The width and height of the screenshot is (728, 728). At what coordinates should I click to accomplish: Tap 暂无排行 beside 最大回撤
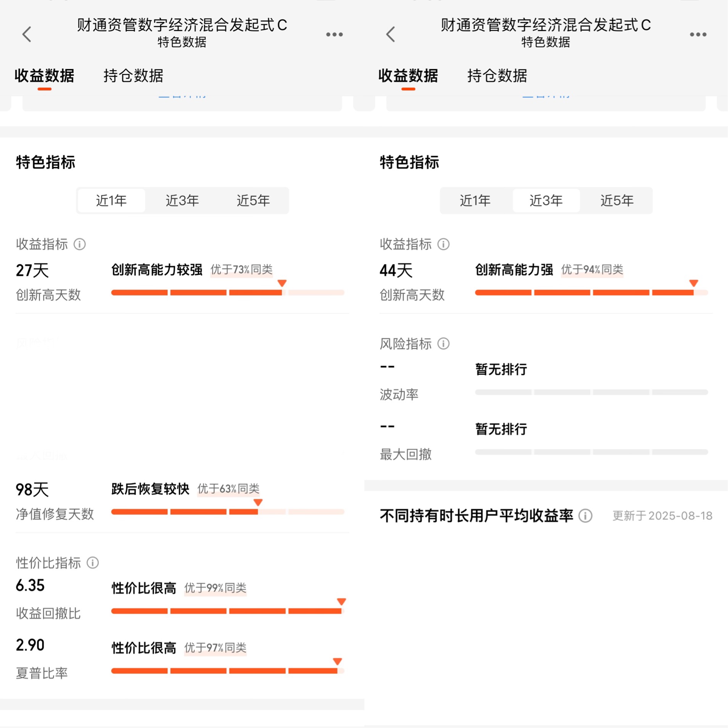point(501,429)
